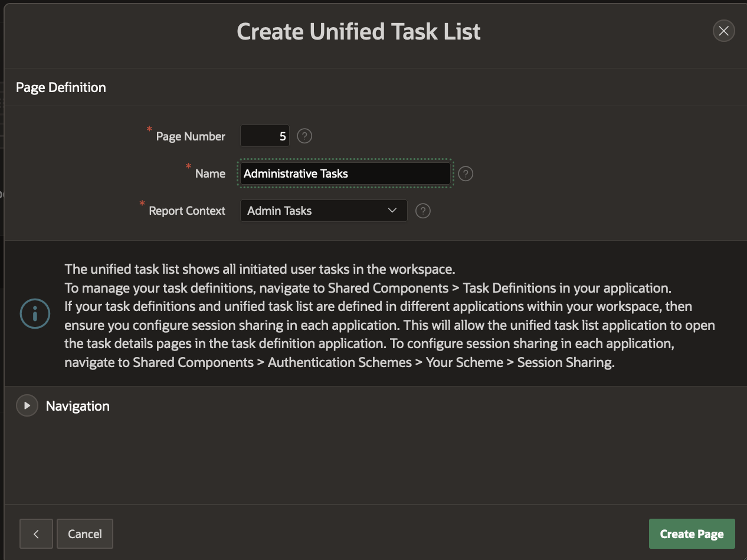Open help for the Name field
Viewport: 747px width, 560px height.
[466, 173]
